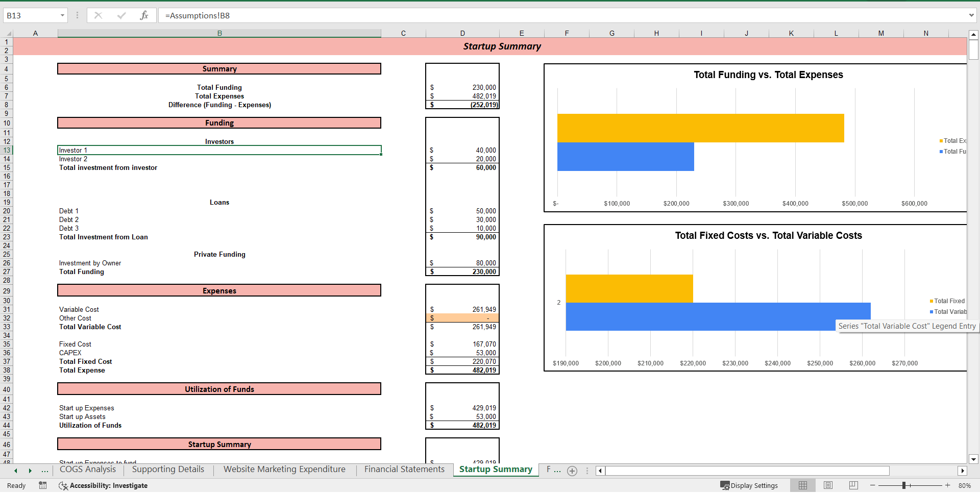This screenshot has width=980, height=493.
Task: Select Page Break Preview icon in status bar
Action: pyautogui.click(x=852, y=485)
